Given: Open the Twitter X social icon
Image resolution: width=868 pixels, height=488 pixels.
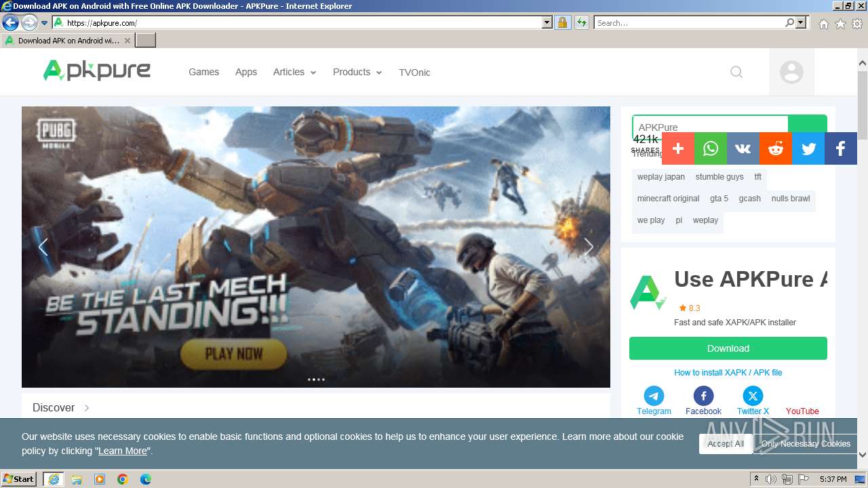Looking at the screenshot, I should pyautogui.click(x=753, y=396).
